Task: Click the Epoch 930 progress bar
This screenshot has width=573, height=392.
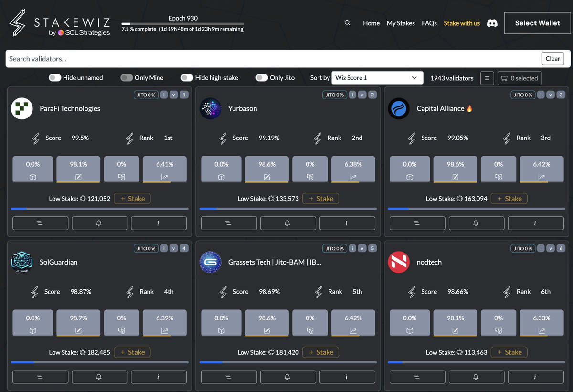Action: click(183, 24)
